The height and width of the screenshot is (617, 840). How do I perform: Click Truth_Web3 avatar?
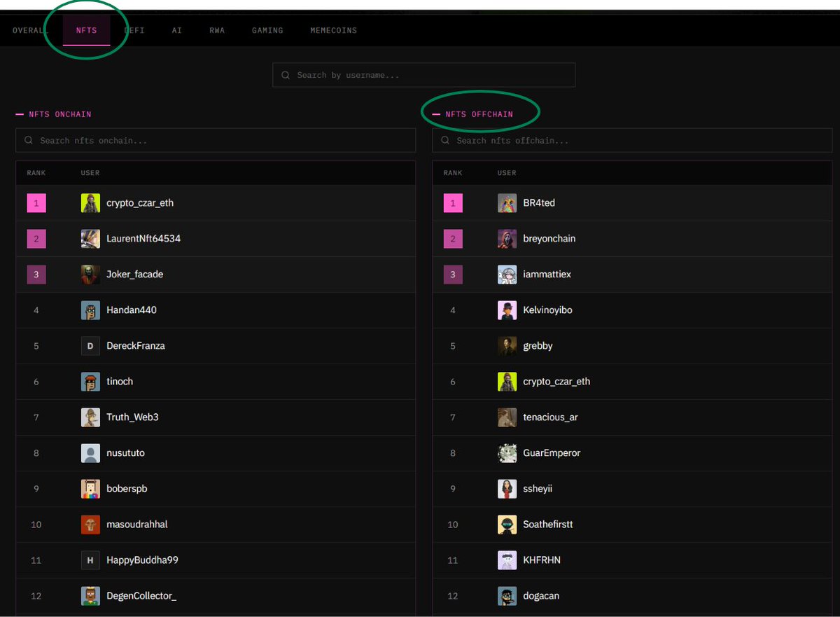click(x=90, y=417)
